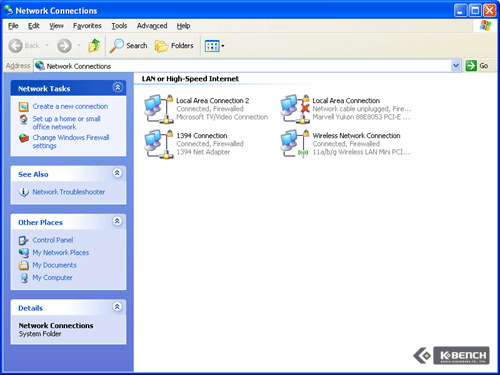Click Create a new connection link

(70, 106)
